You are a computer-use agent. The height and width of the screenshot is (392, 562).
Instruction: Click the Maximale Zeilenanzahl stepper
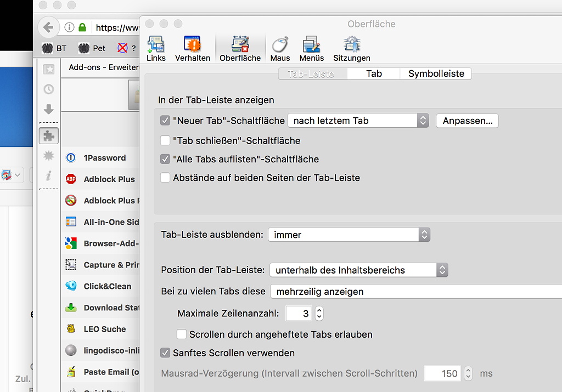click(319, 314)
